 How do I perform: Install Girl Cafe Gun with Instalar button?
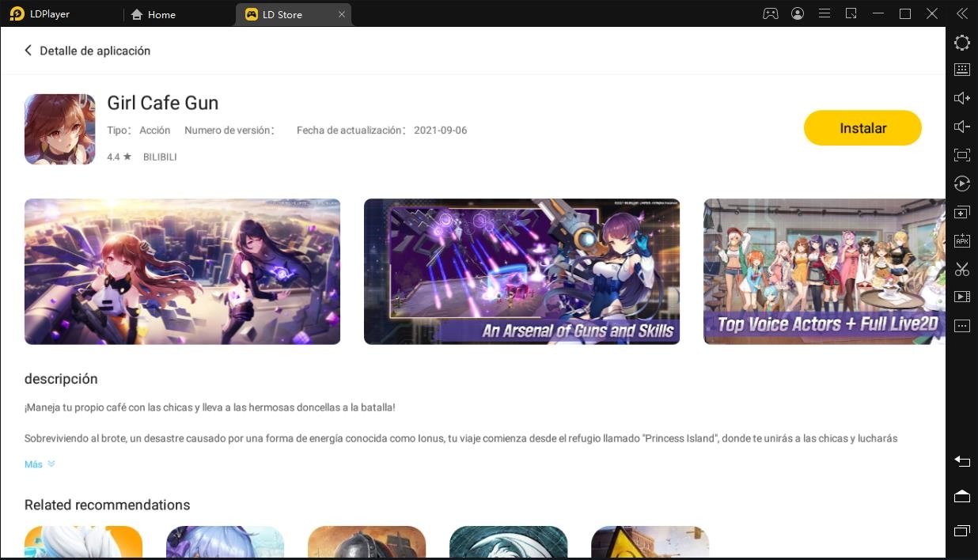862,128
